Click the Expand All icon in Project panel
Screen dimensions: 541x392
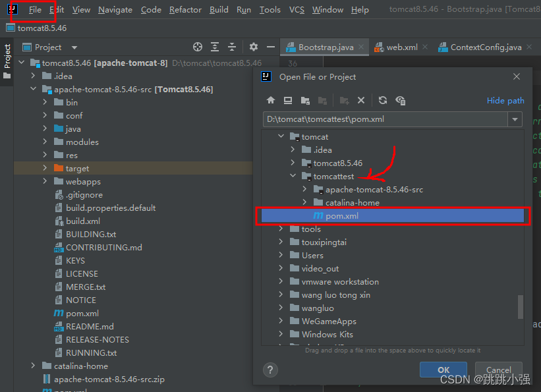(215, 47)
